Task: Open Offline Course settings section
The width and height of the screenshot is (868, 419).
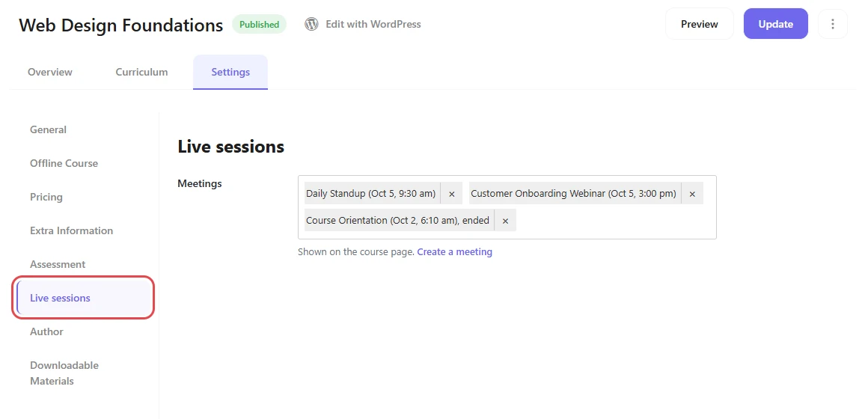Action: 64,163
